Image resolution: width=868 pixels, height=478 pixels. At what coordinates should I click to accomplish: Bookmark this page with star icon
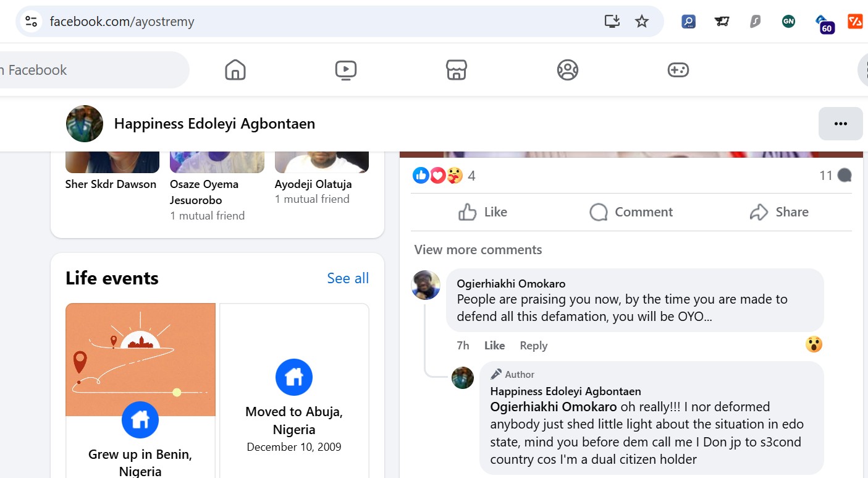click(x=642, y=22)
